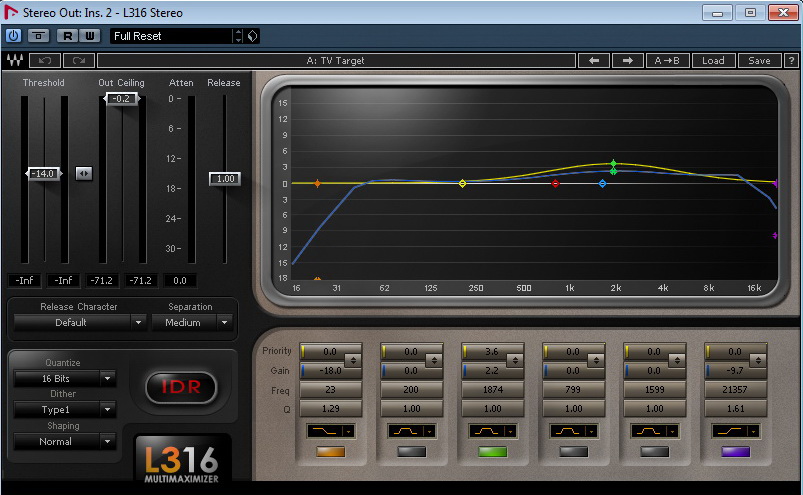
Task: Open the Separation Medium dropdown
Action: pyautogui.click(x=191, y=322)
